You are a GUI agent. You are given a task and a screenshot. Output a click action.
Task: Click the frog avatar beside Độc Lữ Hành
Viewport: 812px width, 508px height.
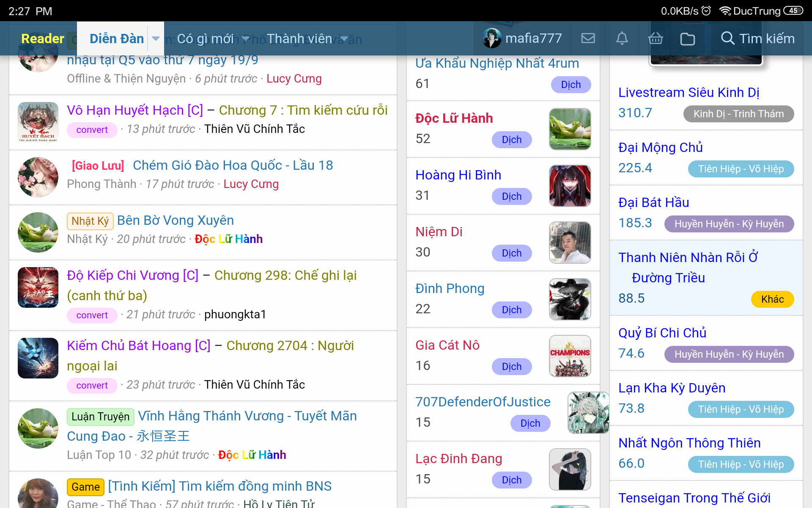(570, 129)
